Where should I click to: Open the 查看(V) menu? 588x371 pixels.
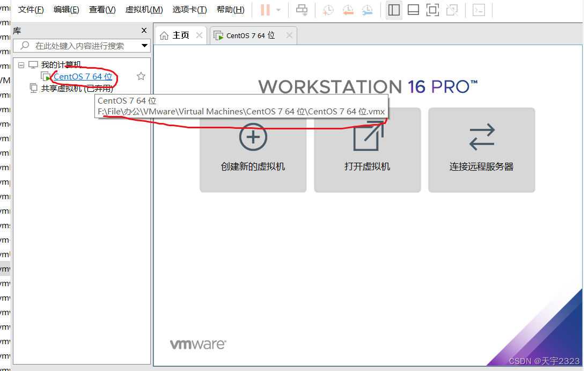coord(102,10)
